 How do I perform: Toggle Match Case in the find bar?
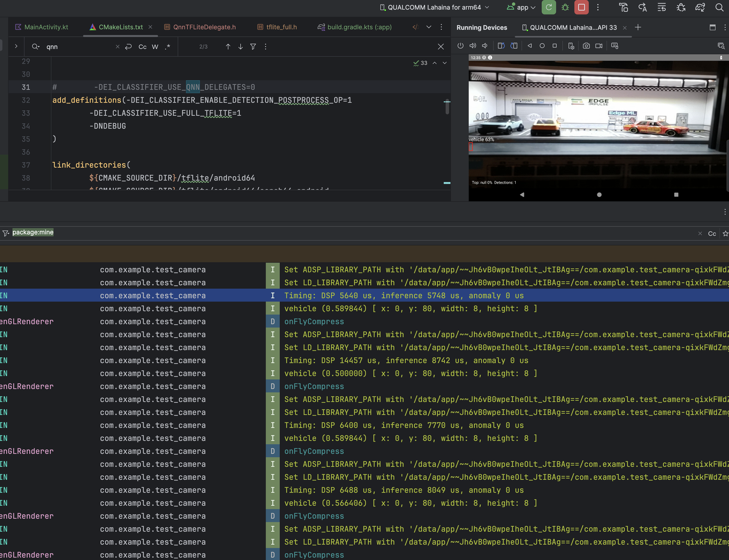click(142, 47)
